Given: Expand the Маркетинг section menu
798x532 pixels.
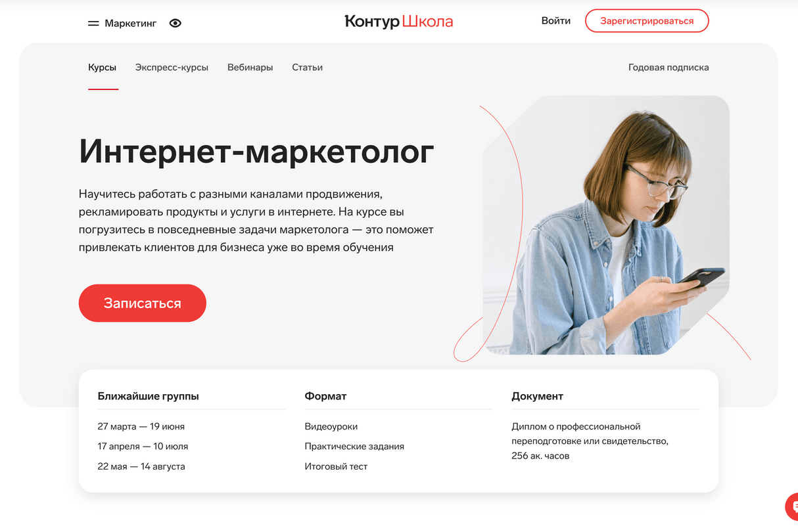Looking at the screenshot, I should 130,24.
